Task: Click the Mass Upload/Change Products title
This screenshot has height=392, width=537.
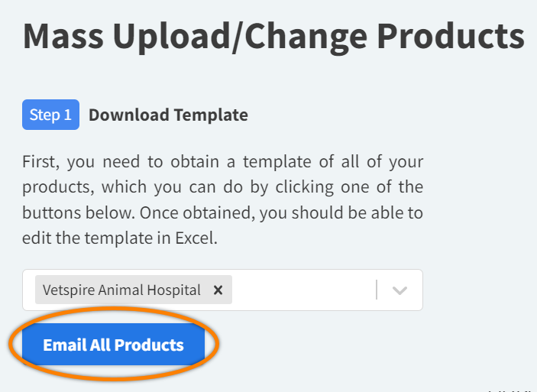Action: pos(273,37)
